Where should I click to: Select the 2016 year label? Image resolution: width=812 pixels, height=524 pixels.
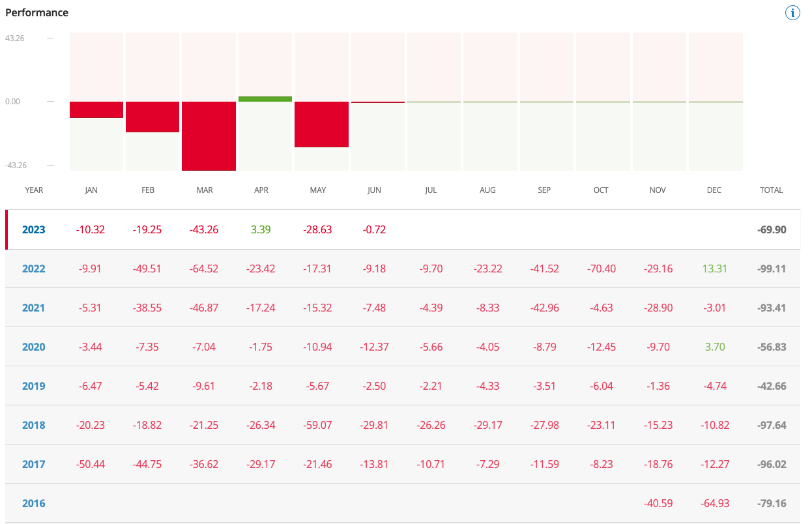pyautogui.click(x=34, y=503)
